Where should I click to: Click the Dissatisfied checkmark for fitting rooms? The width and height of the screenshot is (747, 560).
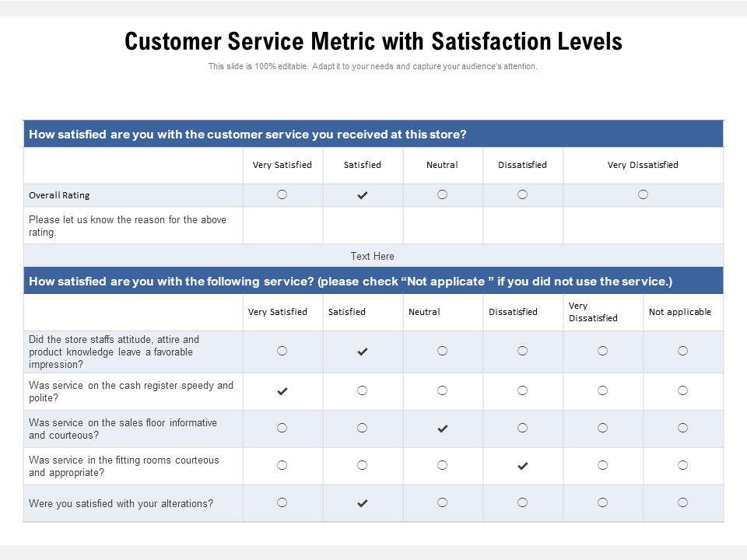click(x=523, y=466)
